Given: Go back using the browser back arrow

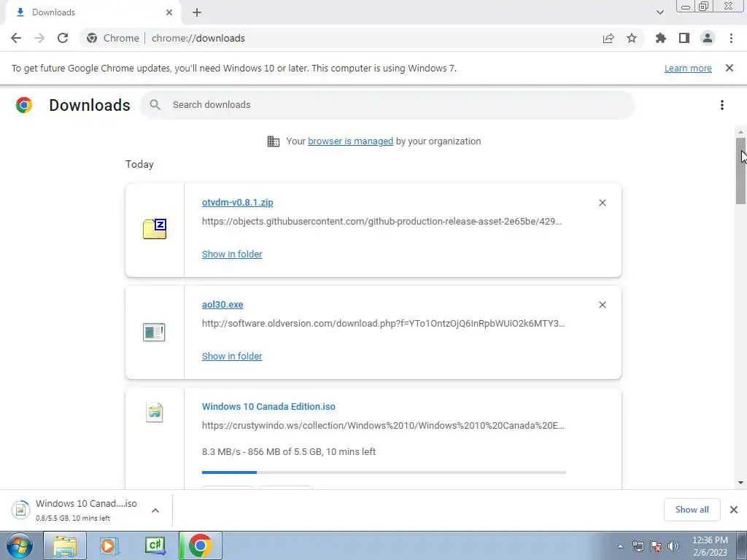Looking at the screenshot, I should (16, 38).
